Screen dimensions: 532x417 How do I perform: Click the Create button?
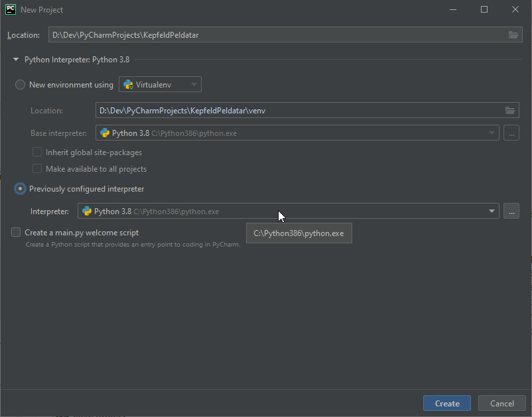[447, 404]
